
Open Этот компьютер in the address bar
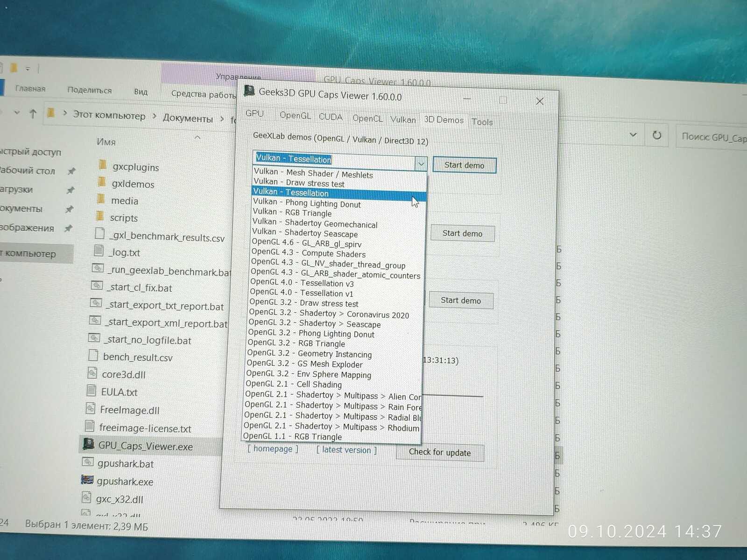109,115
